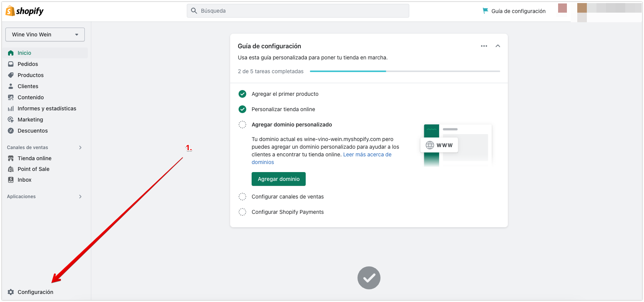Go to Clientes in the sidebar

[28, 86]
